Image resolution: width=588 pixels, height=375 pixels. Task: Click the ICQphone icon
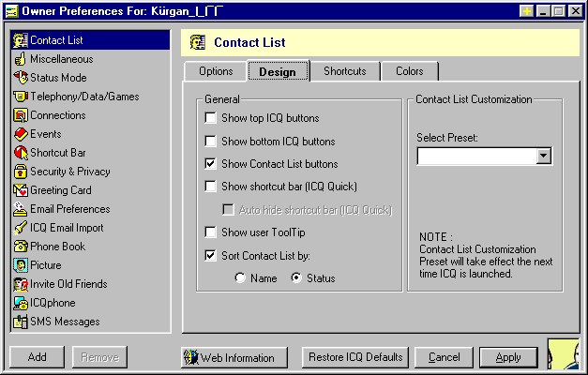[x=21, y=303]
